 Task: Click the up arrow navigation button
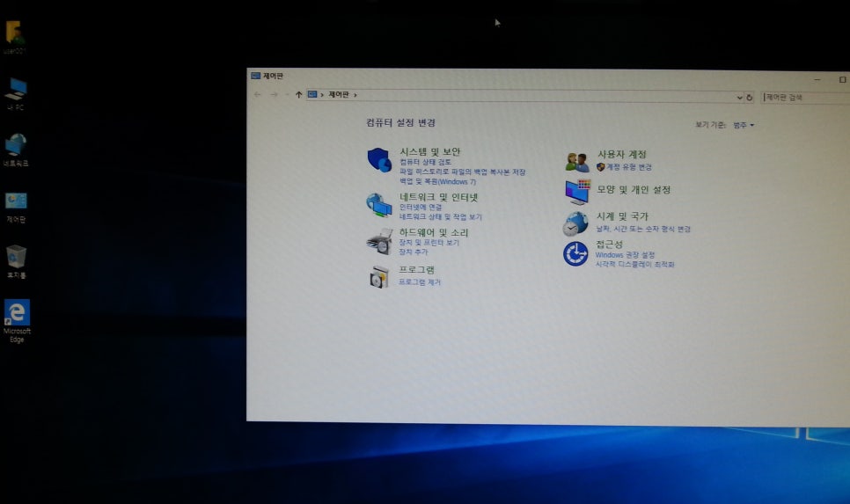(x=299, y=95)
